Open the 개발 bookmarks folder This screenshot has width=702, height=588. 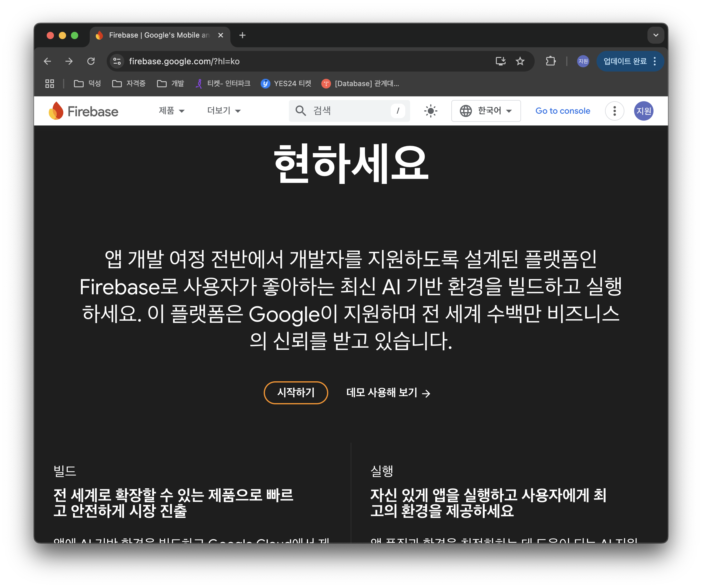click(171, 84)
